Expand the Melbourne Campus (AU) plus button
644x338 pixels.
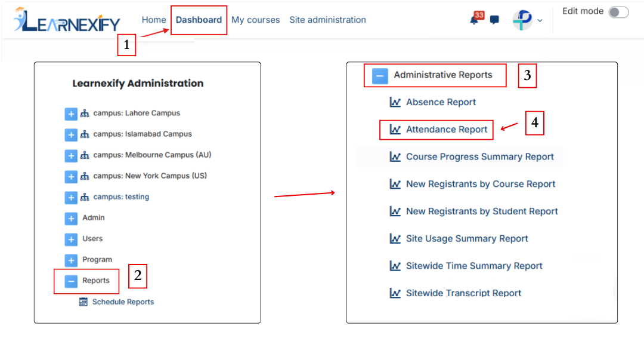click(x=71, y=155)
